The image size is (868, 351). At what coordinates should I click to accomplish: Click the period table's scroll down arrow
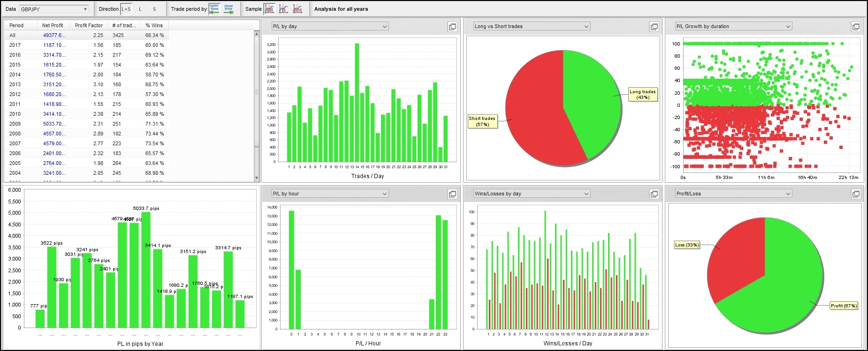click(257, 178)
